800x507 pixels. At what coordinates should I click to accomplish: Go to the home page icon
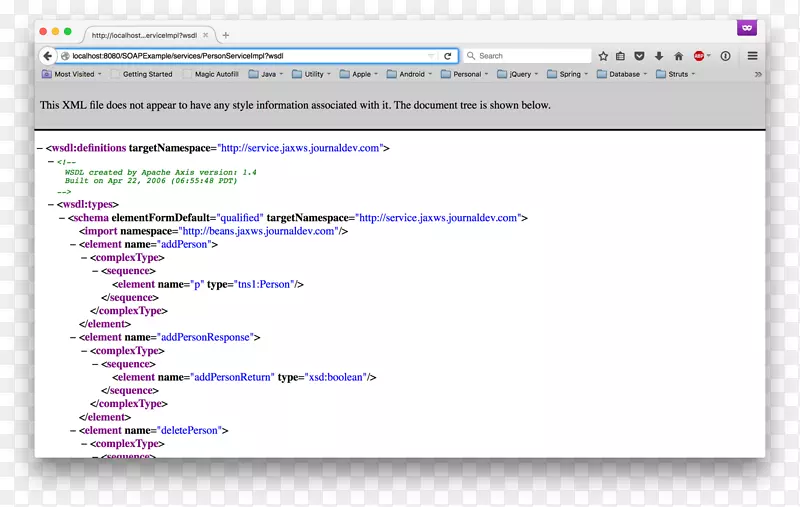pos(679,56)
